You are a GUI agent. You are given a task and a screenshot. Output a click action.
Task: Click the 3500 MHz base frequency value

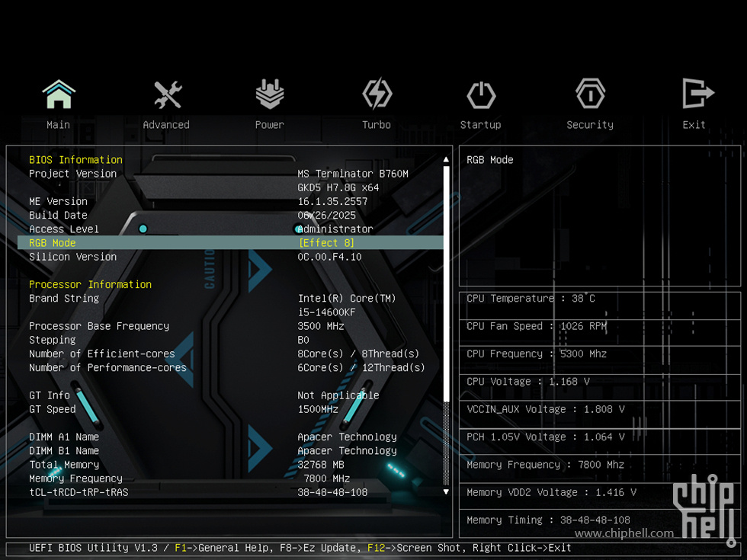[321, 326]
